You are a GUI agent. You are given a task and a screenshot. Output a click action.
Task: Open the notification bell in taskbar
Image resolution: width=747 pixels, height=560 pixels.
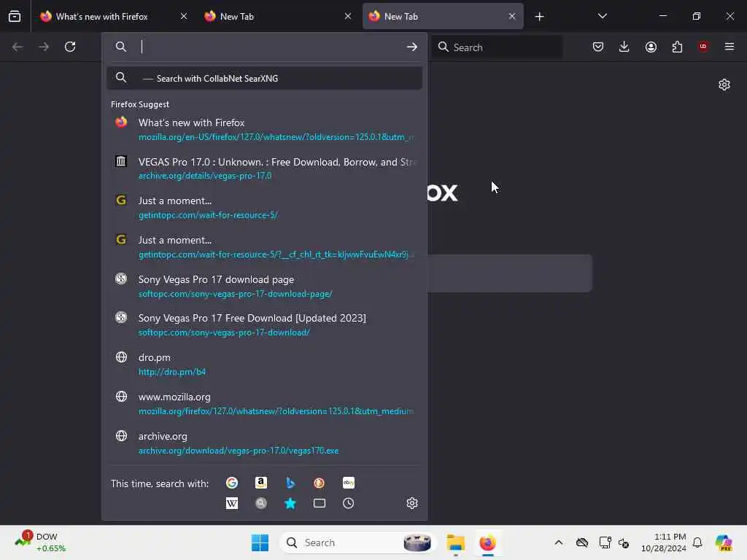697,542
